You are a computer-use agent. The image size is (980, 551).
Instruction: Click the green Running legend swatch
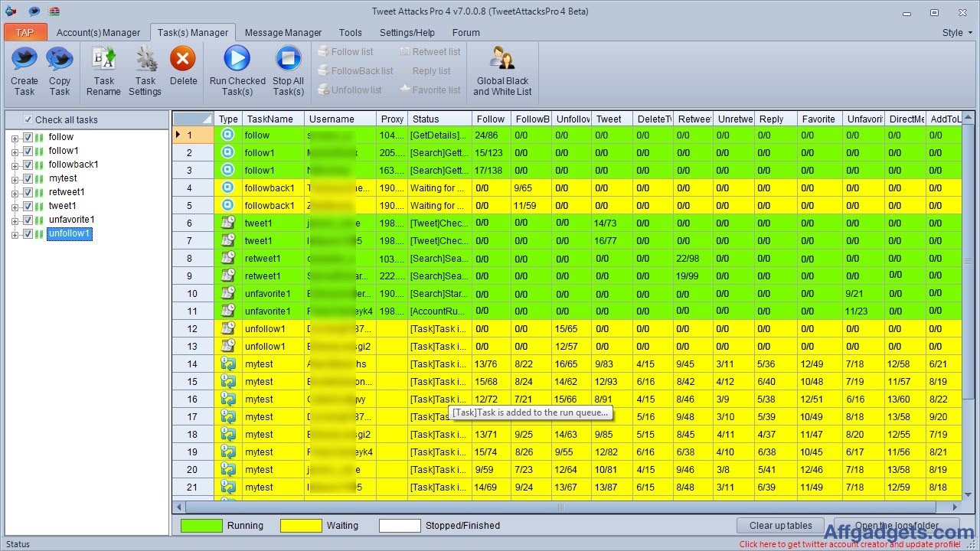[201, 526]
